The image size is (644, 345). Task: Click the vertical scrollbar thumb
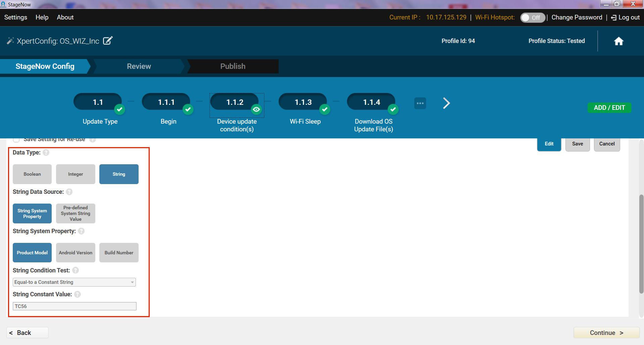pyautogui.click(x=641, y=244)
